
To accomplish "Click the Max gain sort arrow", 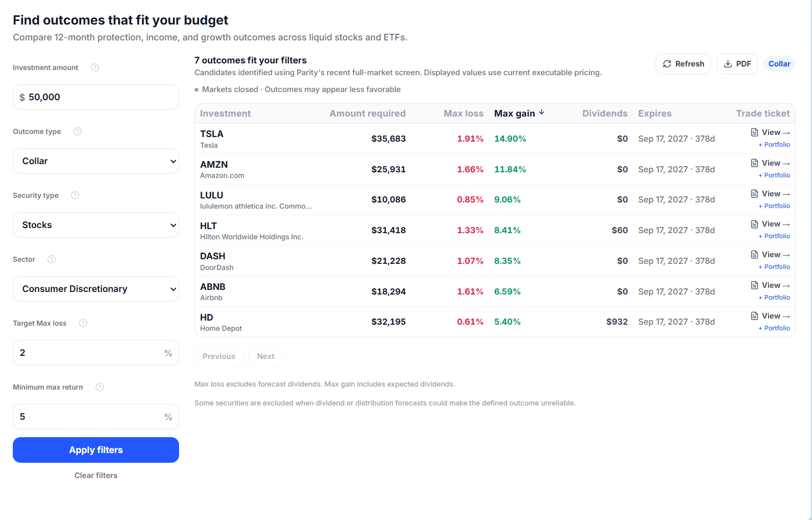I will [x=542, y=112].
